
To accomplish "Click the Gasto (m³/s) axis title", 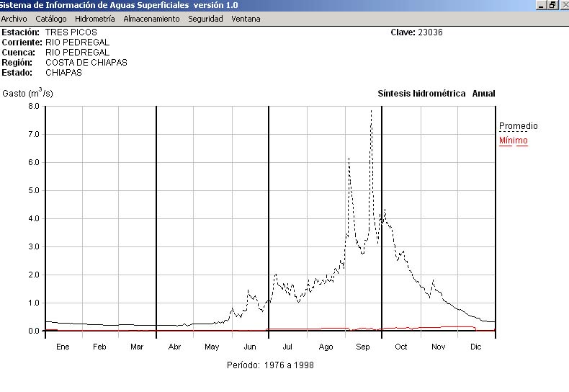I will point(28,94).
